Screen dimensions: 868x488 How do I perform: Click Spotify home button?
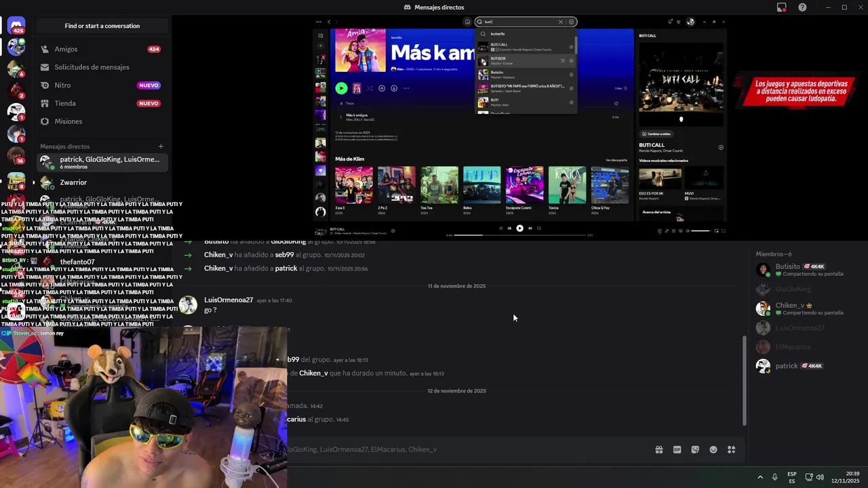[467, 22]
